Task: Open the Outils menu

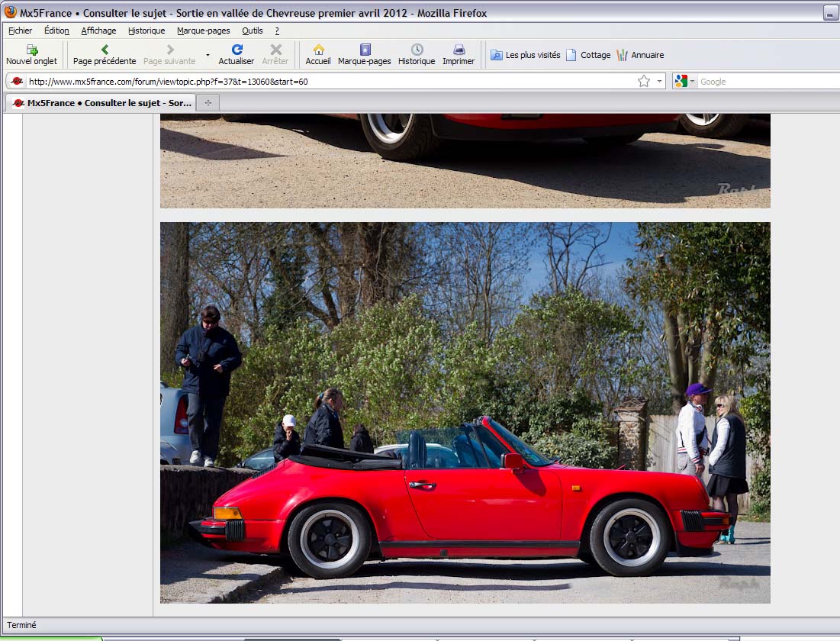Action: pos(253,31)
